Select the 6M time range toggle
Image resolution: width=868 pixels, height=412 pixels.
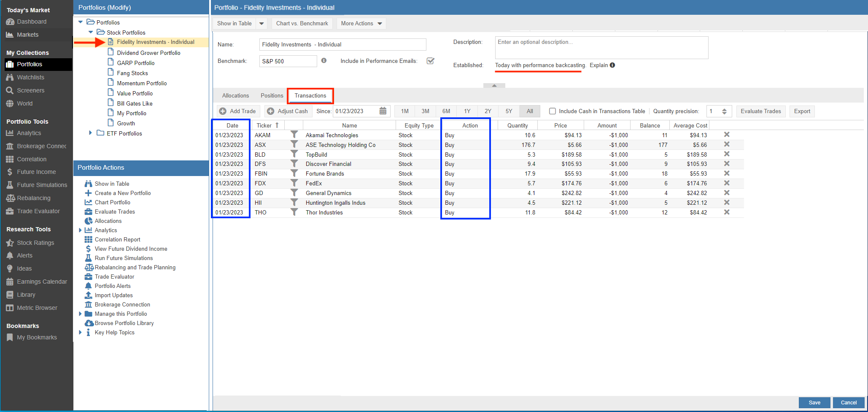[x=446, y=111]
